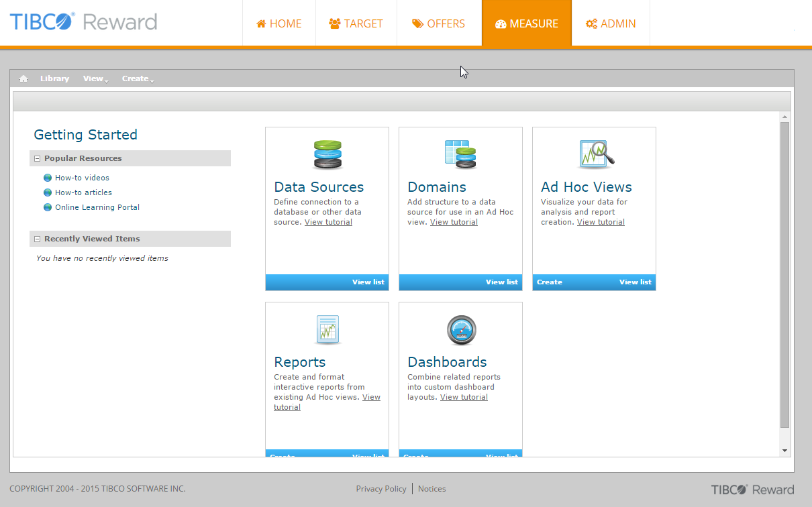Image resolution: width=812 pixels, height=507 pixels.
Task: Click View list under Data Sources
Action: click(368, 282)
